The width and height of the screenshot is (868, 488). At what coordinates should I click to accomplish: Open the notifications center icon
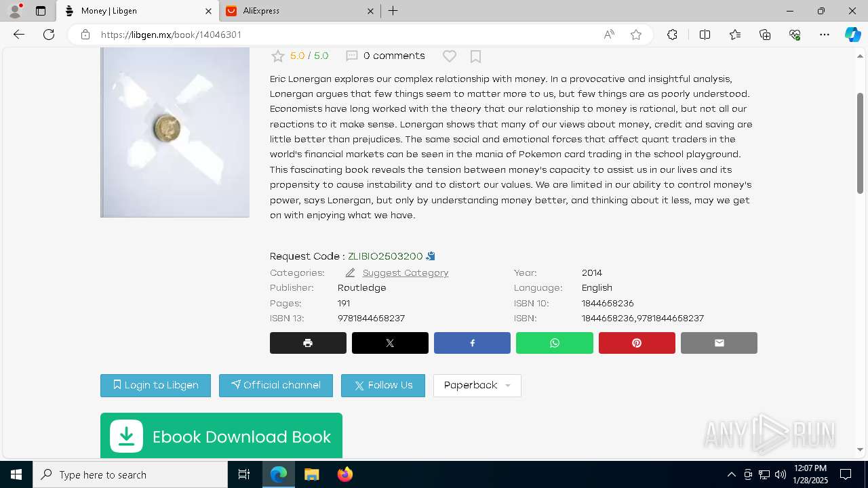click(846, 474)
